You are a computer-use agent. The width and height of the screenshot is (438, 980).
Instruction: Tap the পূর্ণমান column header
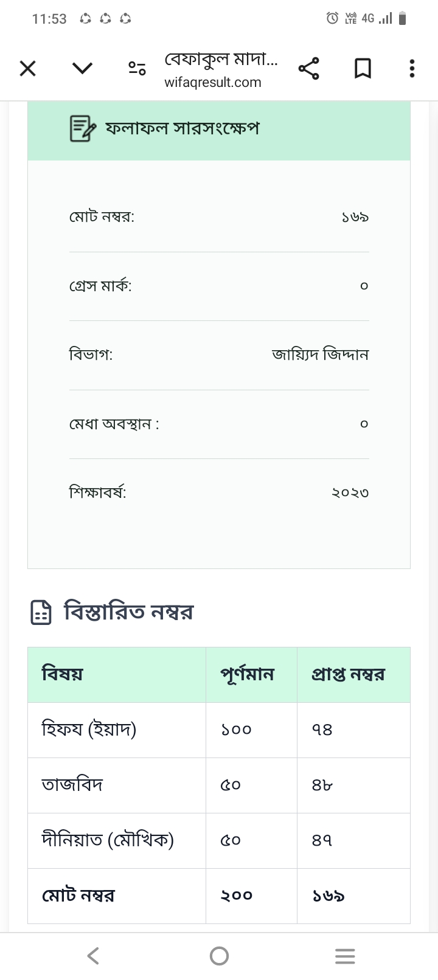(247, 674)
